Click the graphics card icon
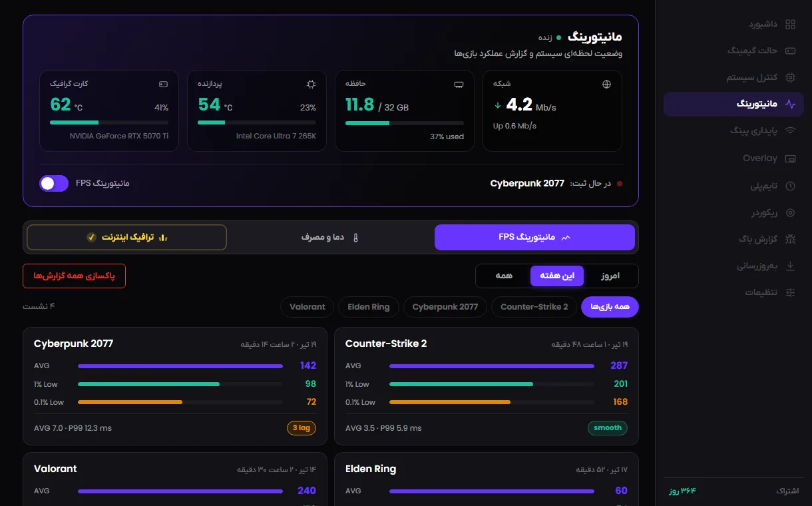812x506 pixels. pos(163,85)
